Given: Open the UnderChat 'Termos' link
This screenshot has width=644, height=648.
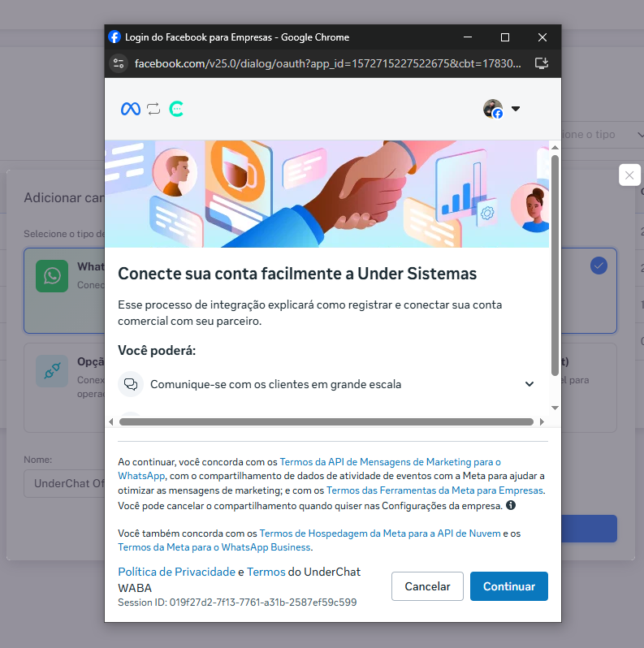Looking at the screenshot, I should [266, 572].
